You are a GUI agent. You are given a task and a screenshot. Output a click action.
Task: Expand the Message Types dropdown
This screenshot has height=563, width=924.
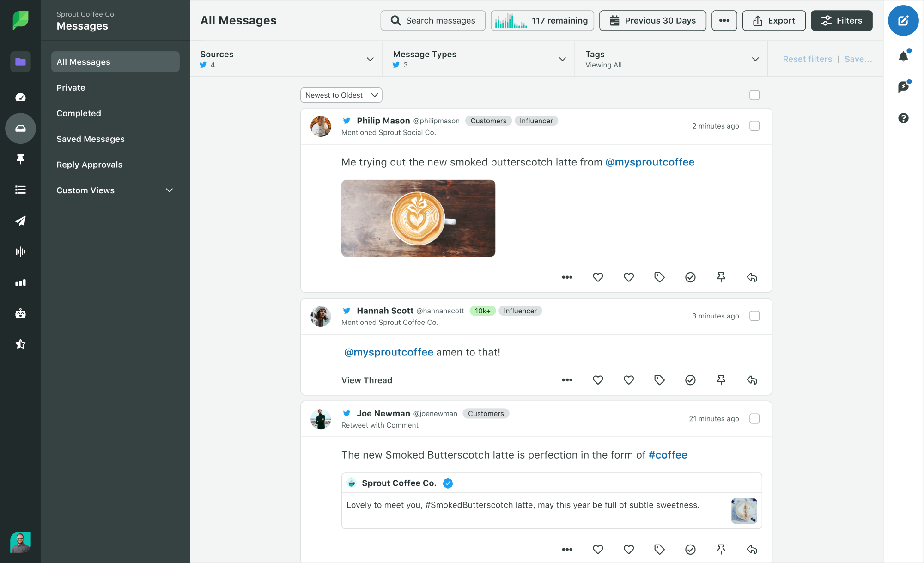564,59
